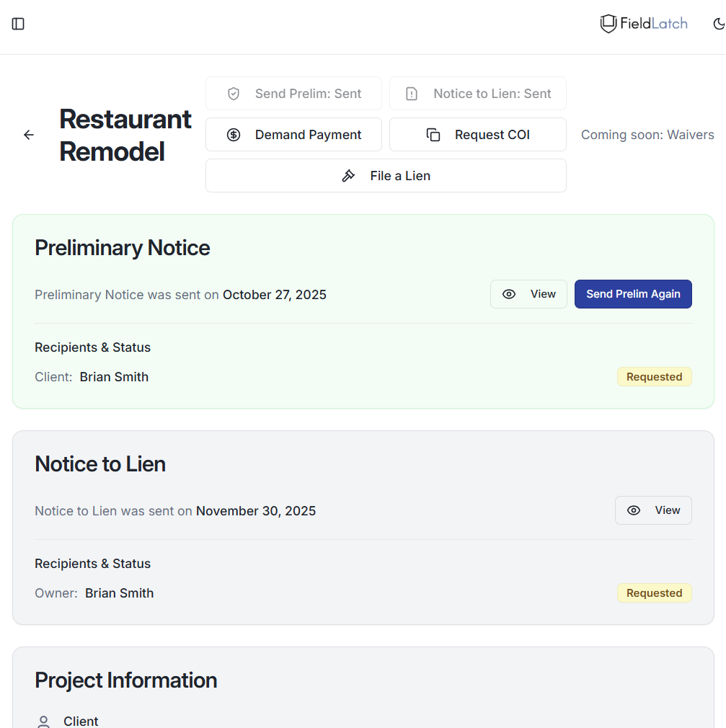Click the alert file icon on Notice to Lien
Viewport: 726px width, 728px height.
pos(412,94)
